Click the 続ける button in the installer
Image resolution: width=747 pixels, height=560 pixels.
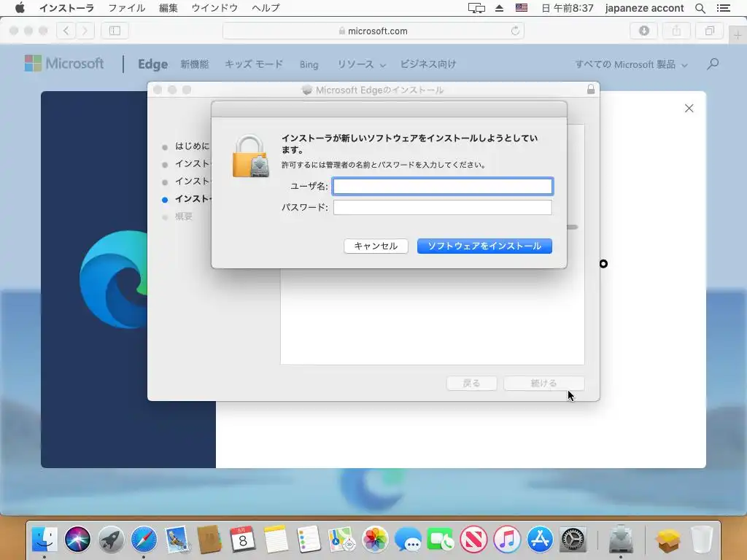click(x=544, y=384)
